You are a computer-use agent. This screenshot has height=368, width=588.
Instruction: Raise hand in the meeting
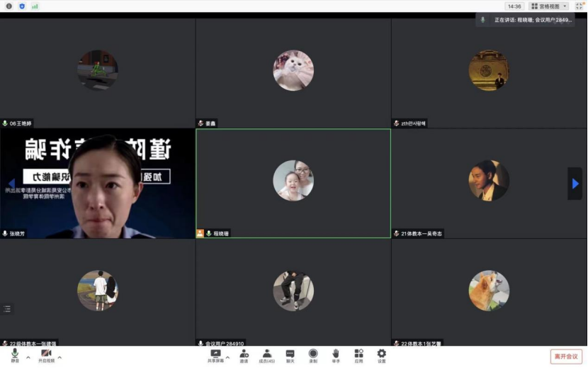(x=336, y=355)
